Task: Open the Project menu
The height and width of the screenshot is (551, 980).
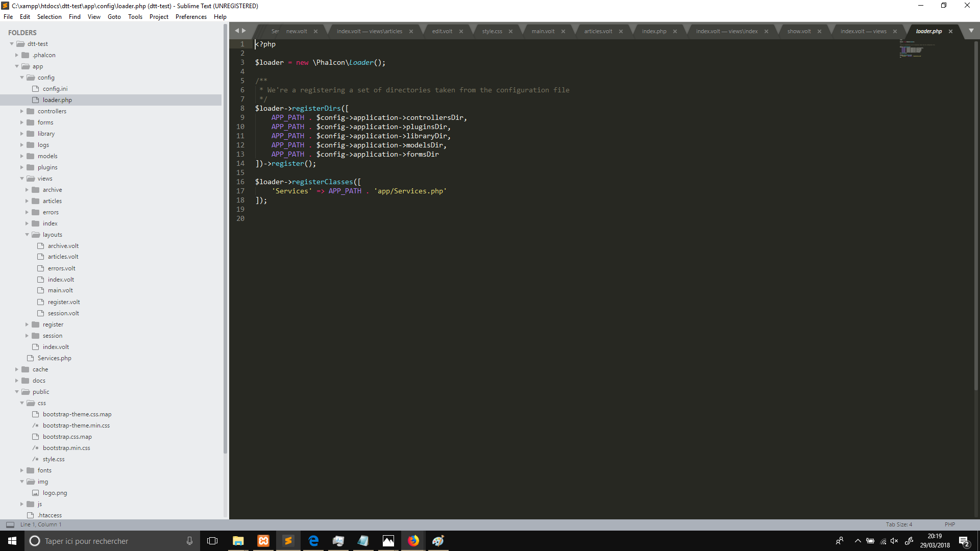Action: [x=159, y=17]
